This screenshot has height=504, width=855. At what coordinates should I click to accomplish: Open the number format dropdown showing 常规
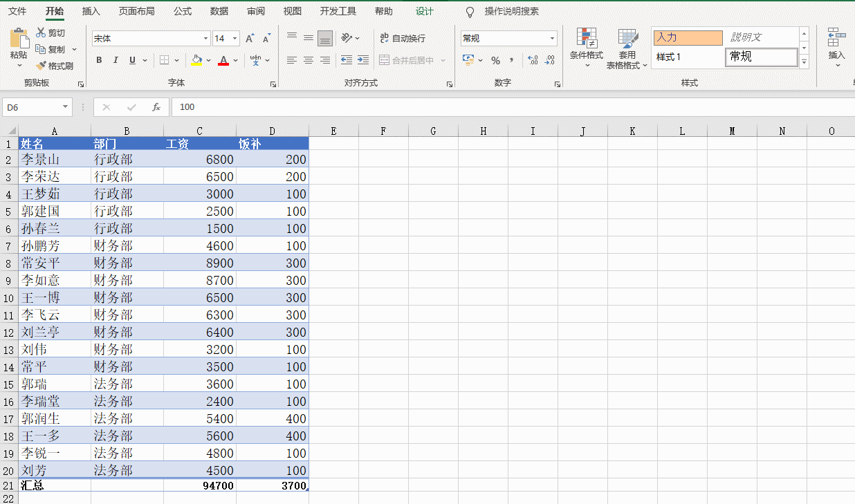coord(553,39)
